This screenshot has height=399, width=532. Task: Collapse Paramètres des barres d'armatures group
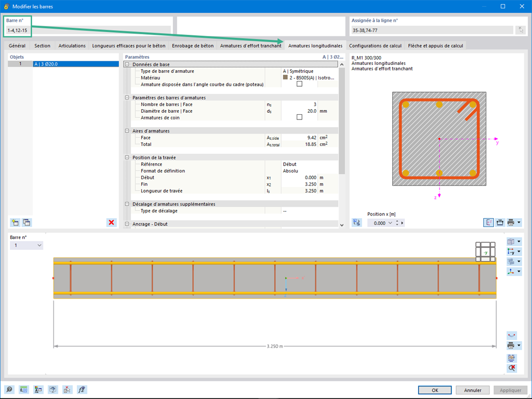[x=127, y=98]
